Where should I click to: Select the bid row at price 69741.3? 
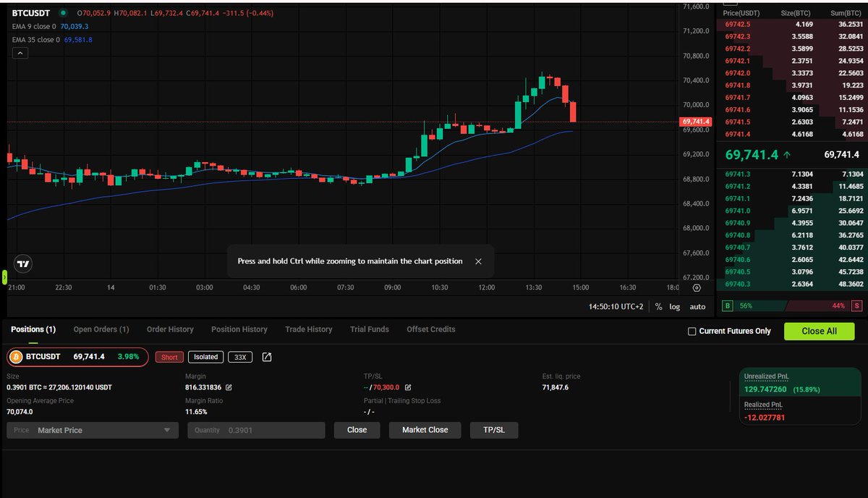click(791, 174)
